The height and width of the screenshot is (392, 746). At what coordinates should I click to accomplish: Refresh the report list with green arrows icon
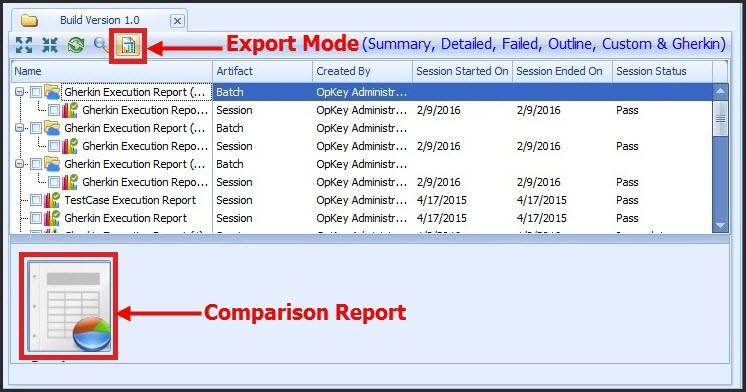coord(76,45)
